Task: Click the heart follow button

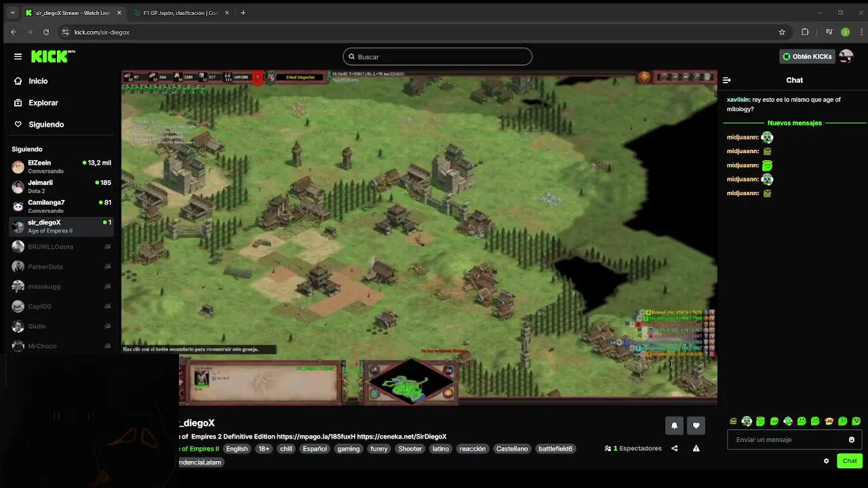Action: pyautogui.click(x=696, y=425)
